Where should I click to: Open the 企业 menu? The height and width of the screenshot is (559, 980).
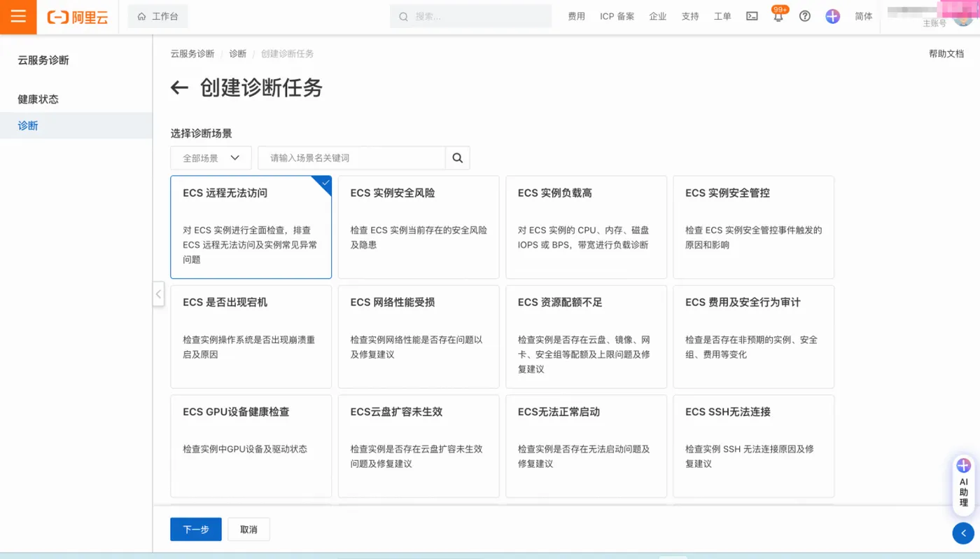tap(657, 16)
